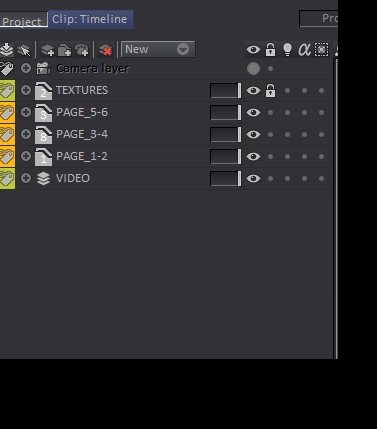
Task: Enable light table for TEXTURES layer
Action: [x=287, y=91]
